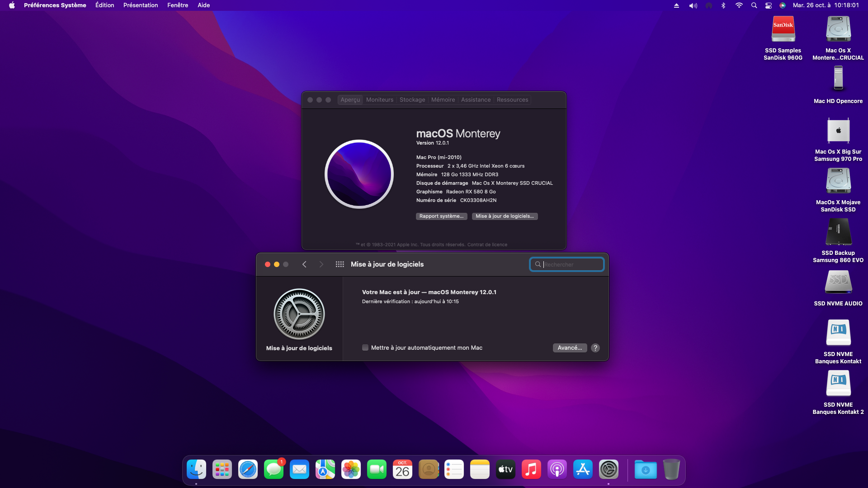Open the Présentation menu
The image size is (868, 488).
140,5
